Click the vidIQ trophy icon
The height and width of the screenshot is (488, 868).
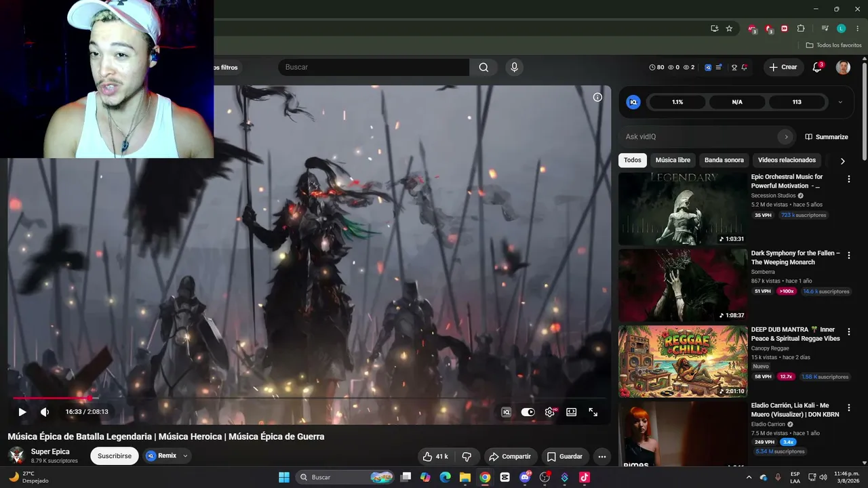(x=734, y=67)
